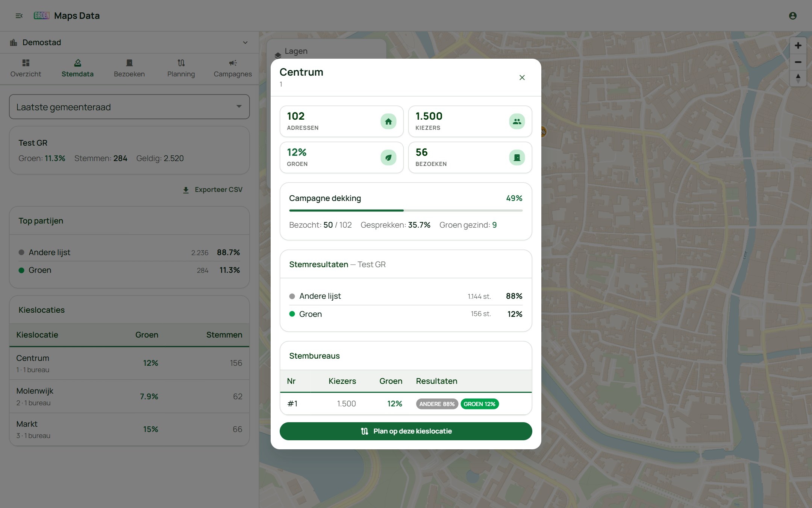Click Plan op deze kieslocatie button
The image size is (812, 508).
pyautogui.click(x=406, y=431)
